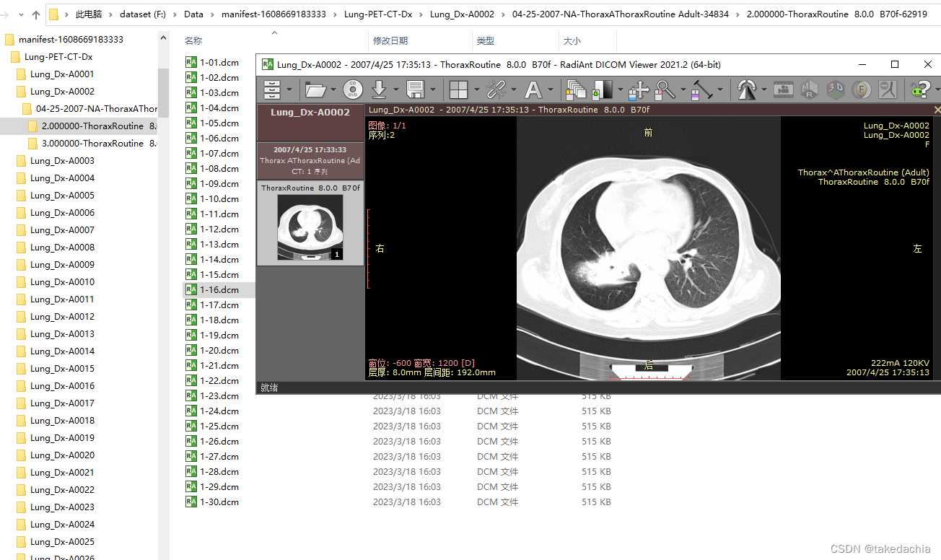The image size is (941, 560).
Task: Click the Lung_Dx-A0002 patient name header
Action: [310, 113]
